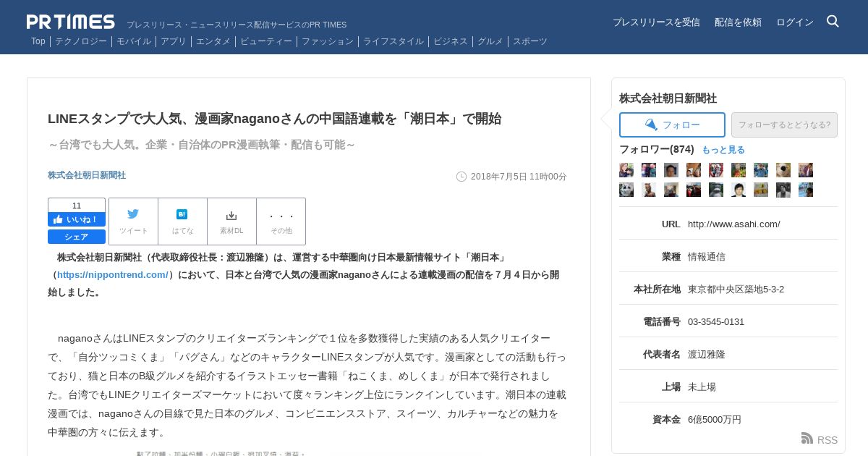Viewport: 868px width, 456px height.
Task: Click フォロワー(874) label
Action: pos(657,149)
